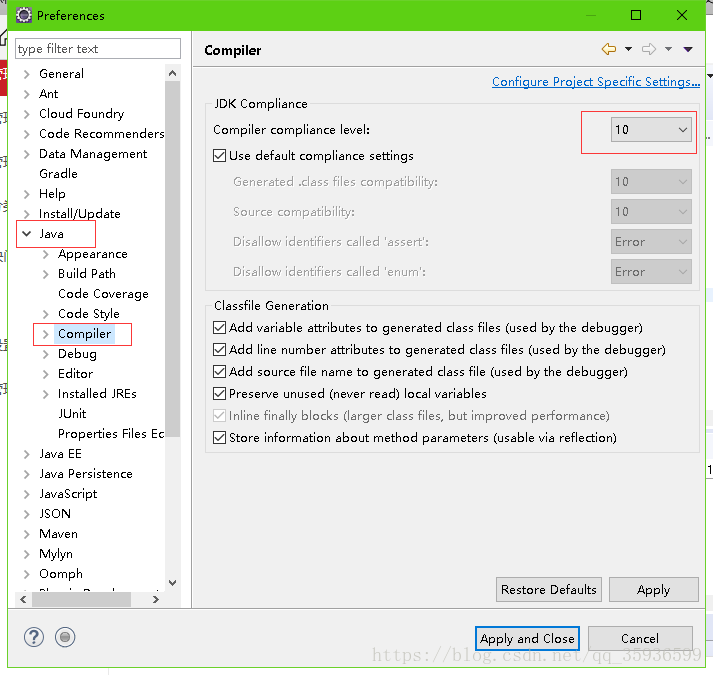Click the Oomph preference recorder icon
This screenshot has height=675, width=713.
(x=65, y=637)
